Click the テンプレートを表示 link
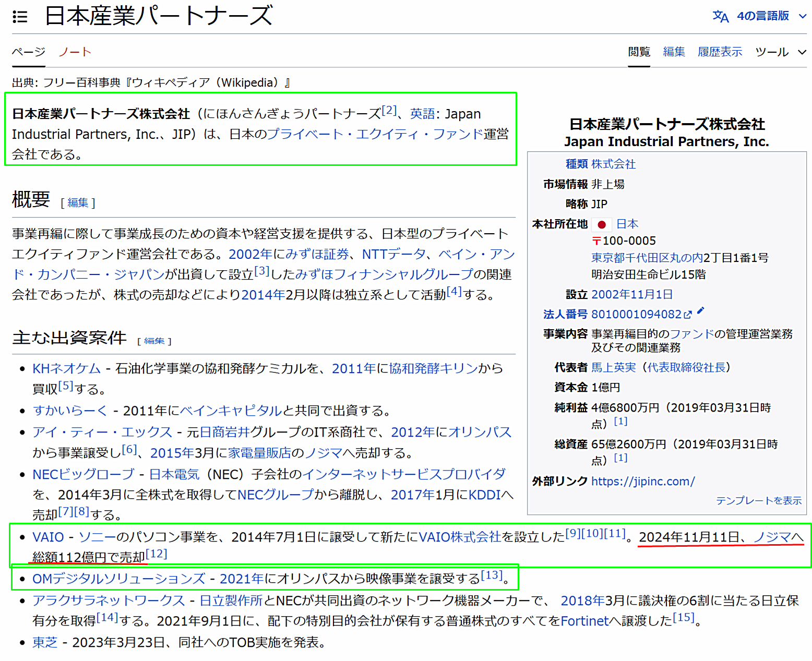 pos(758,501)
